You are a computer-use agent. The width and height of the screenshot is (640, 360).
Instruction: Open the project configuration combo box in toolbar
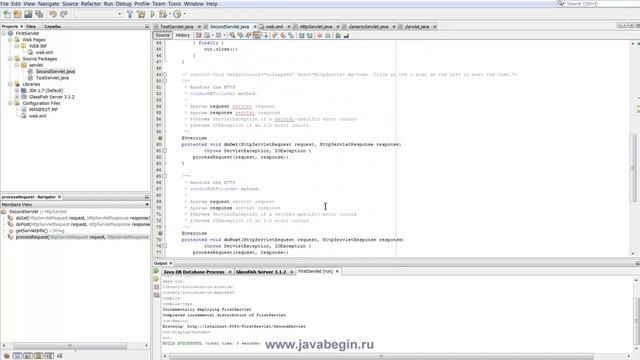pos(98,14)
